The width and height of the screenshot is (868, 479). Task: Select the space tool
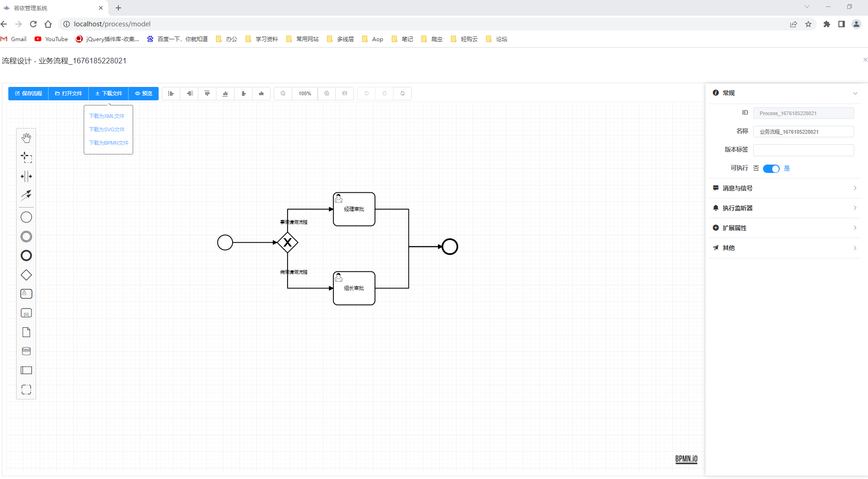26,176
